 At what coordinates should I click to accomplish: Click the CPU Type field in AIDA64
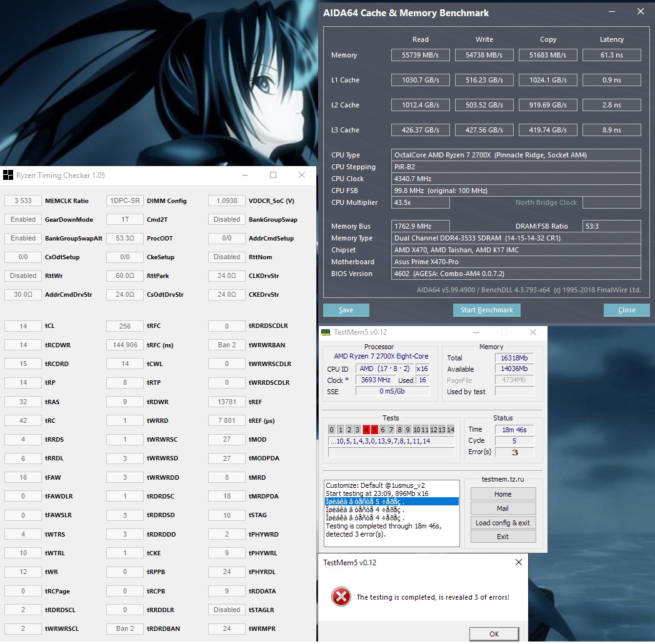pos(516,155)
